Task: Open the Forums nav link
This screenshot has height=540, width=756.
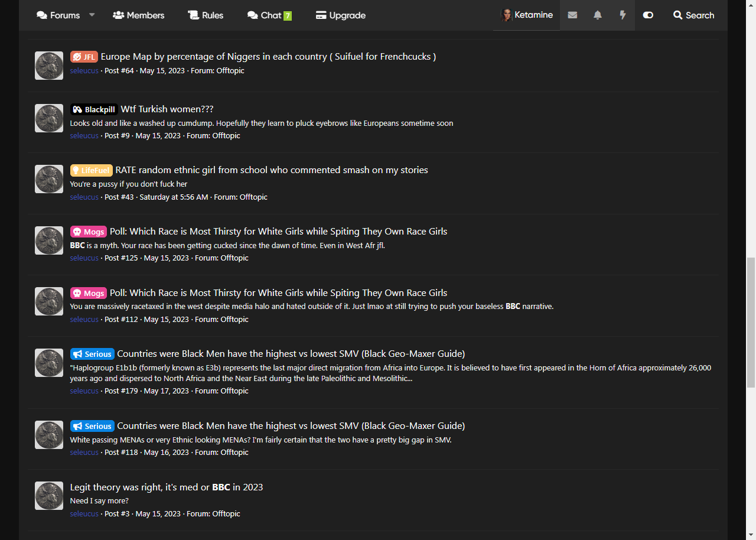Action: (x=58, y=15)
